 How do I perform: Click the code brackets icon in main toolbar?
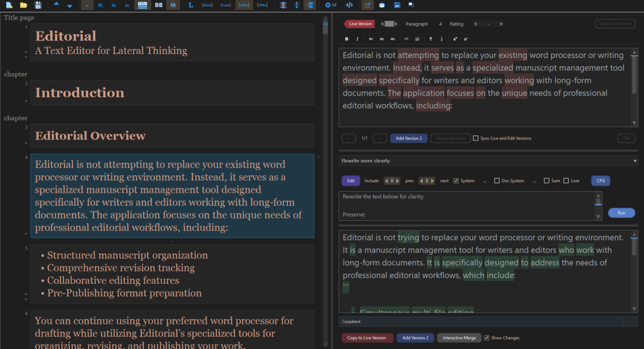coord(349,5)
